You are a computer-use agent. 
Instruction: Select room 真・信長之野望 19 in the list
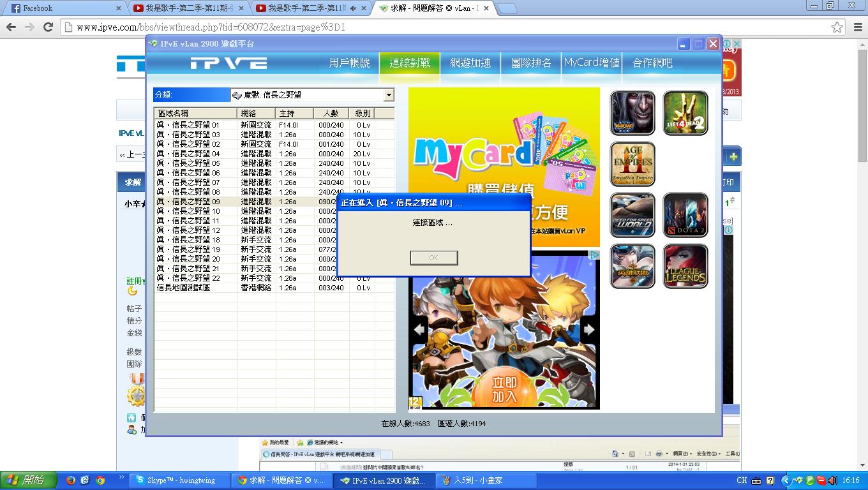189,249
